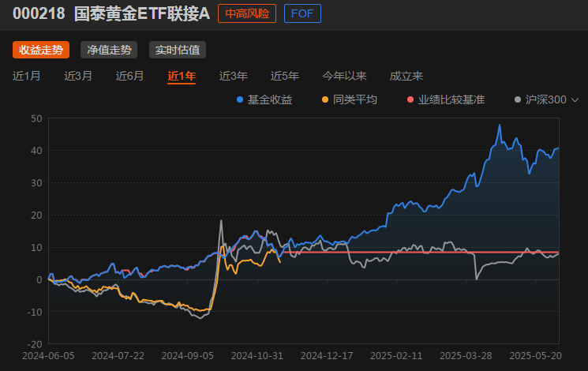Viewport: 588px width, 371px height.
Task: Click y-axis label -20
Action: pos(35,344)
